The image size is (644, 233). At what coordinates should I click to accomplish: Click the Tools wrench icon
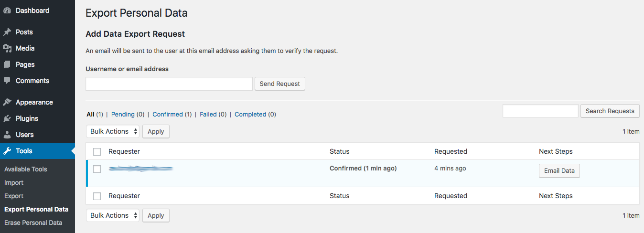pos(7,151)
